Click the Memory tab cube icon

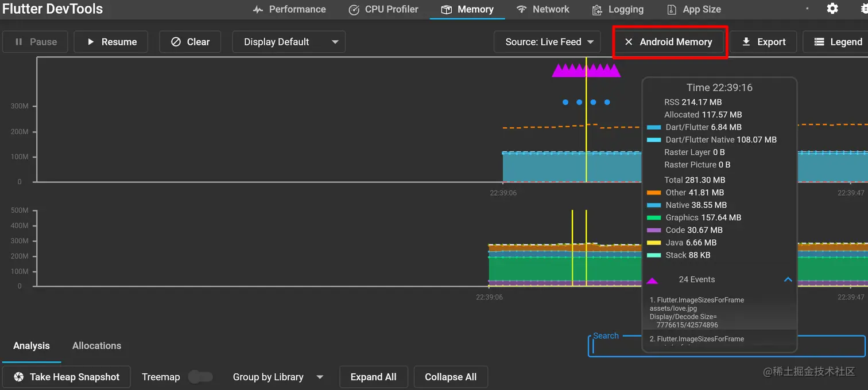[x=447, y=10]
